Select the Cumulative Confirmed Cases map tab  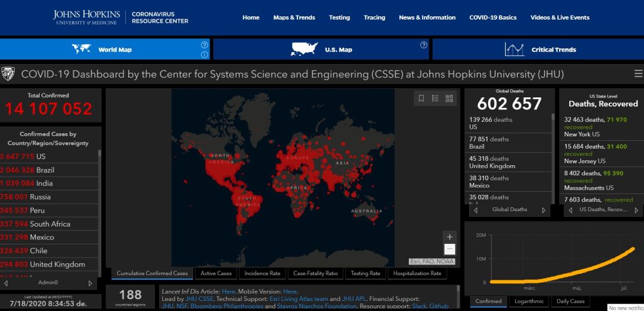tap(152, 273)
